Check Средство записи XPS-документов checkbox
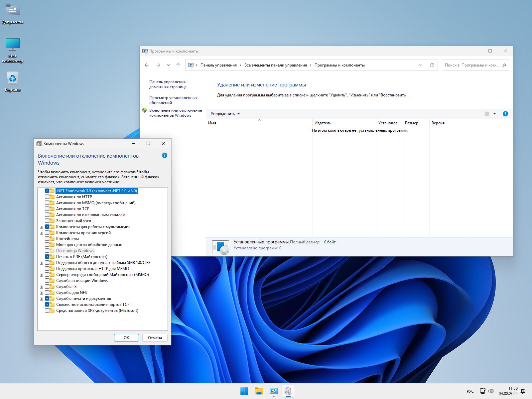 pyautogui.click(x=47, y=311)
